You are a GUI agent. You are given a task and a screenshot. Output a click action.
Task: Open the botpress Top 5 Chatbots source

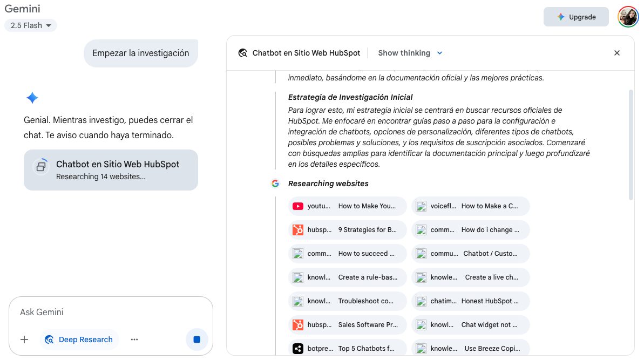pyautogui.click(x=348, y=349)
